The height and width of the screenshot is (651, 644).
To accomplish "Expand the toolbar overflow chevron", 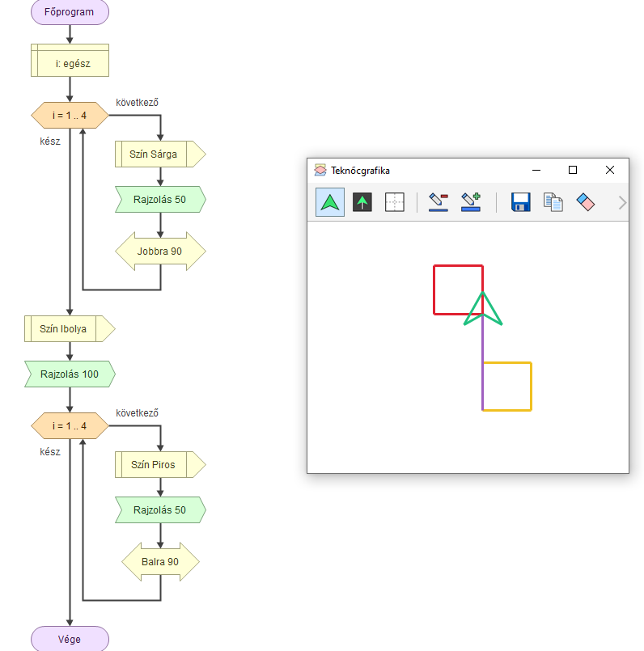I will coord(621,203).
